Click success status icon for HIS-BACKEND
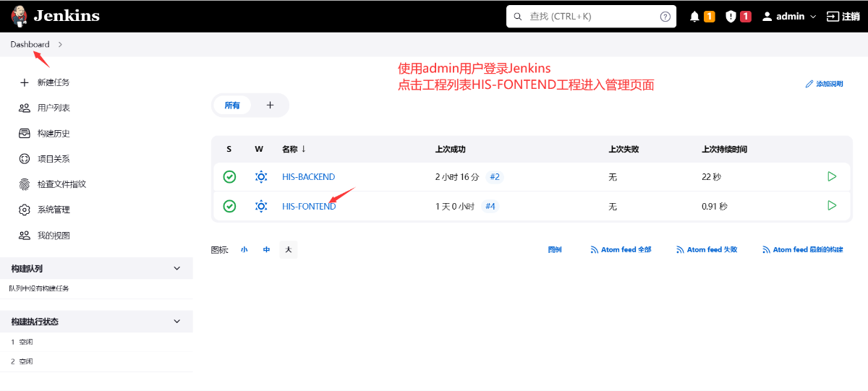The height and width of the screenshot is (391, 868). pos(229,176)
